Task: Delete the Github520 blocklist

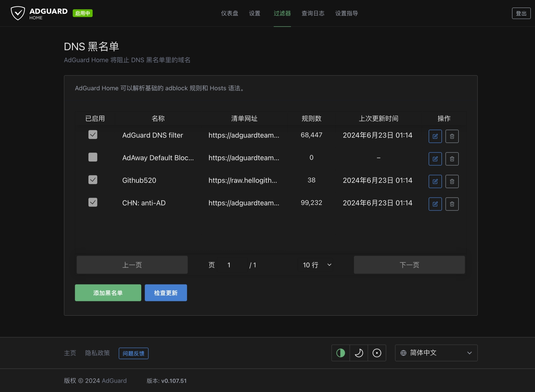Action: pyautogui.click(x=452, y=181)
